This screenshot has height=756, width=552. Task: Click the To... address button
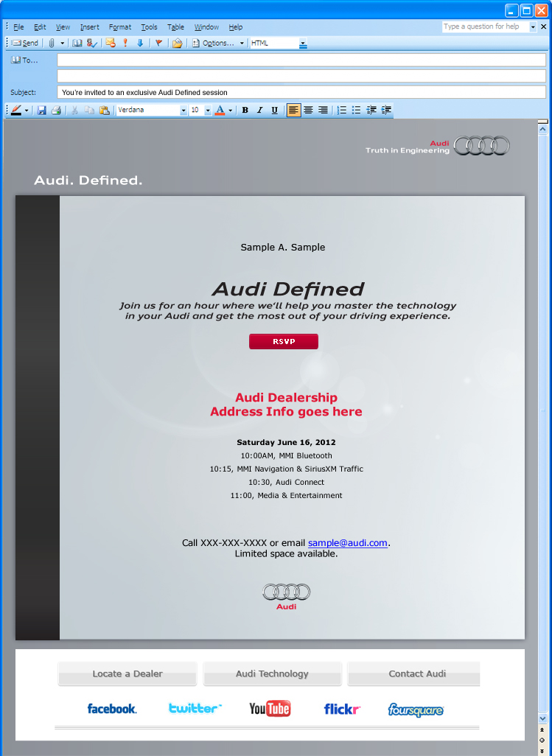coord(24,60)
